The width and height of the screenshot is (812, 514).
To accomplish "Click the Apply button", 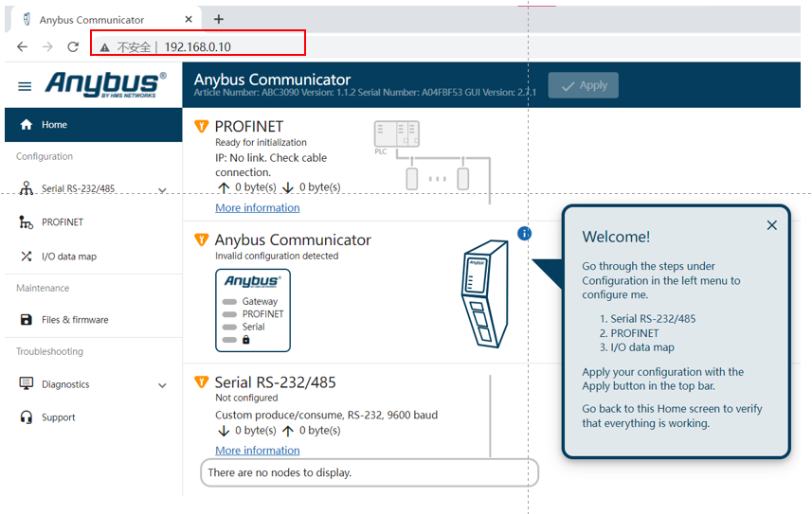I will click(583, 85).
